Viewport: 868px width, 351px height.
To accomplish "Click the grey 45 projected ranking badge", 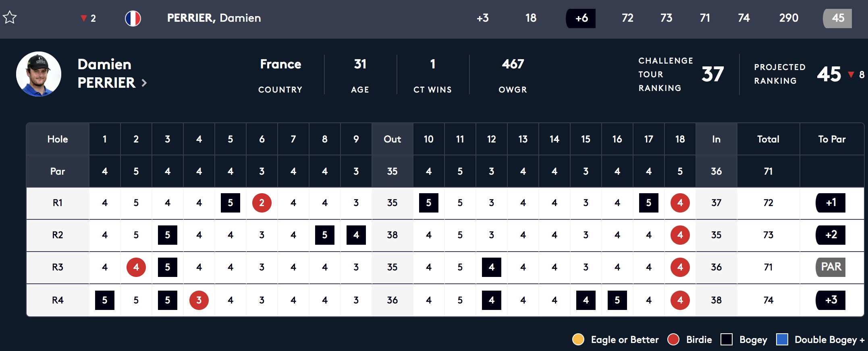I will tap(837, 18).
